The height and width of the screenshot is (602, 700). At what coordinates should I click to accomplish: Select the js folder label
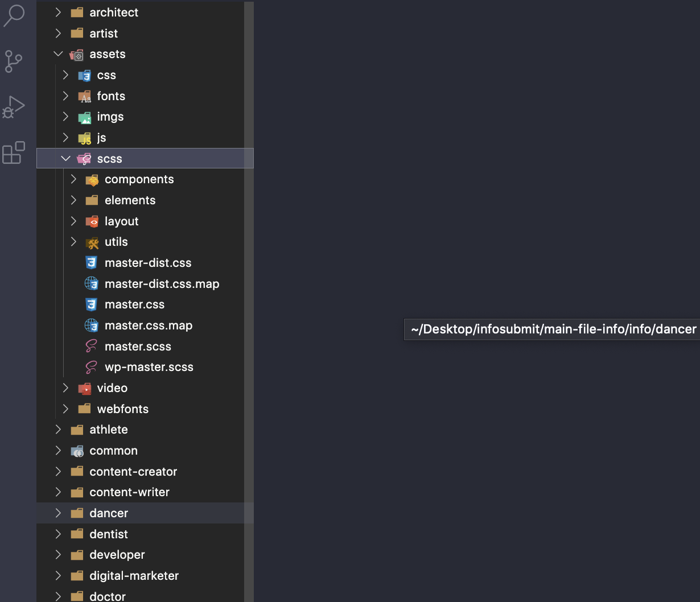click(102, 138)
